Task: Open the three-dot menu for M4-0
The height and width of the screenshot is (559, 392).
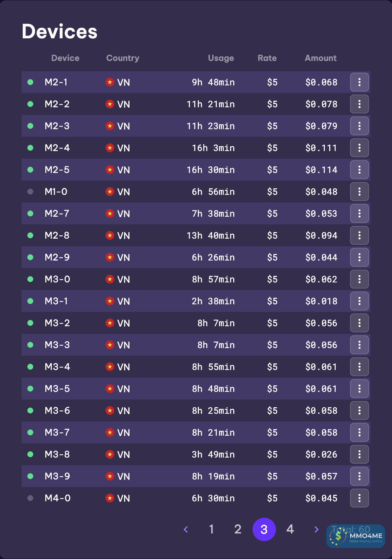Action: (x=359, y=498)
